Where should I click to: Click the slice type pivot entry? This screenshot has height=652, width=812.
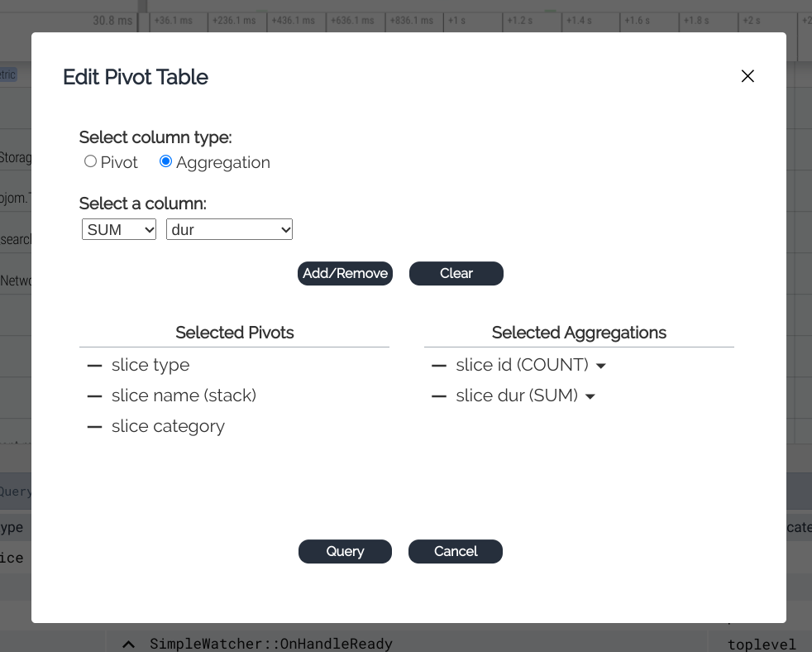pyautogui.click(x=150, y=365)
